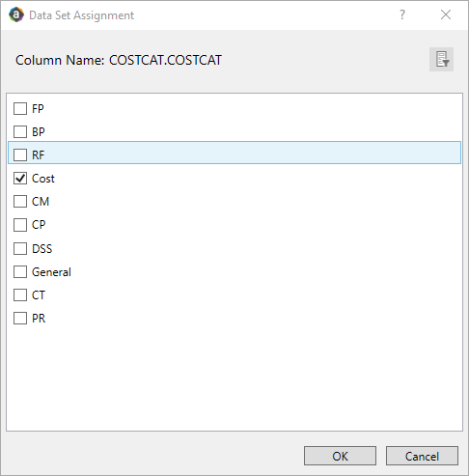Screen dimensions: 469x476
Task: Click the Cancel button
Action: (422, 456)
